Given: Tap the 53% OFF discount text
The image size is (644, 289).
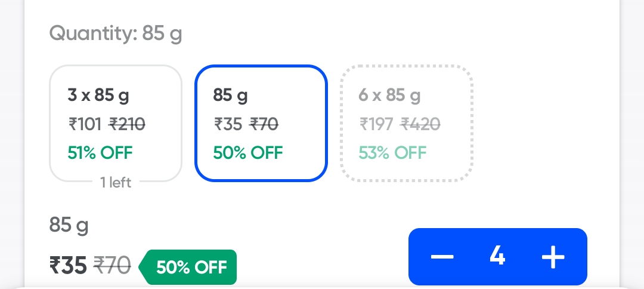Looking at the screenshot, I should pyautogui.click(x=392, y=152).
